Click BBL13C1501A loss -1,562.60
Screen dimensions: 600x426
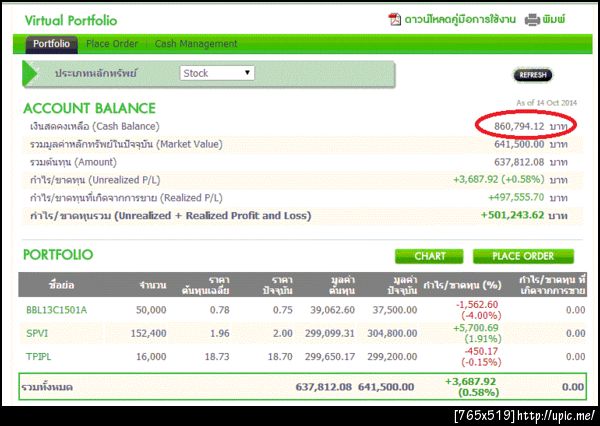pos(477,305)
